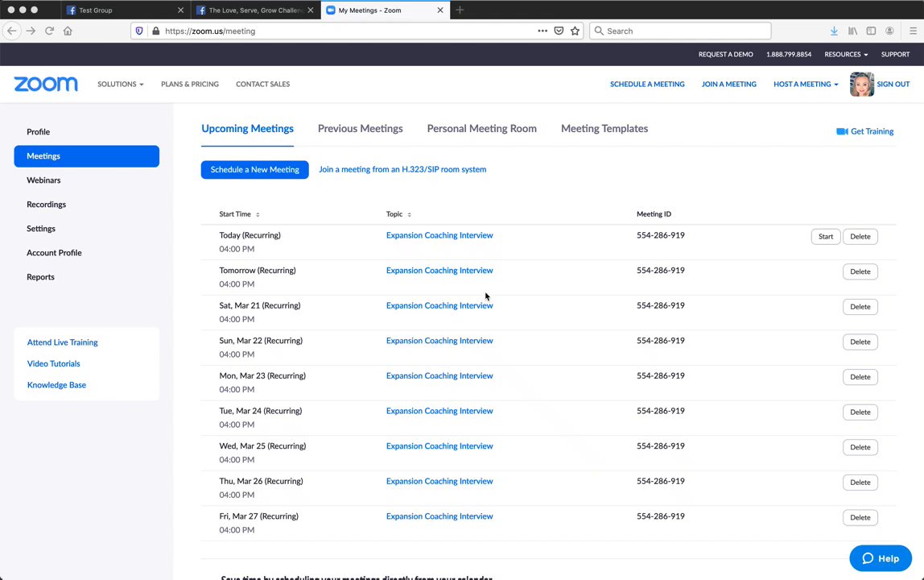Select the Meeting Templates tab
This screenshot has width=924, height=580.
point(604,129)
